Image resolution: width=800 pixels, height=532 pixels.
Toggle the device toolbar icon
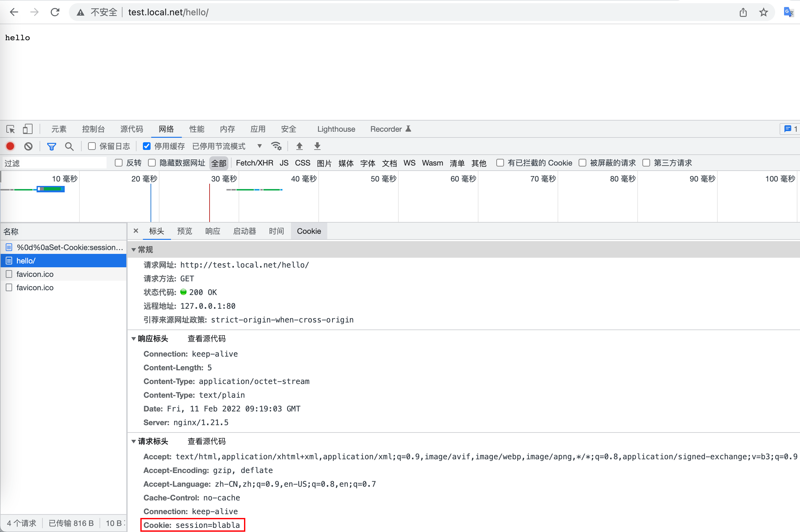tap(27, 129)
